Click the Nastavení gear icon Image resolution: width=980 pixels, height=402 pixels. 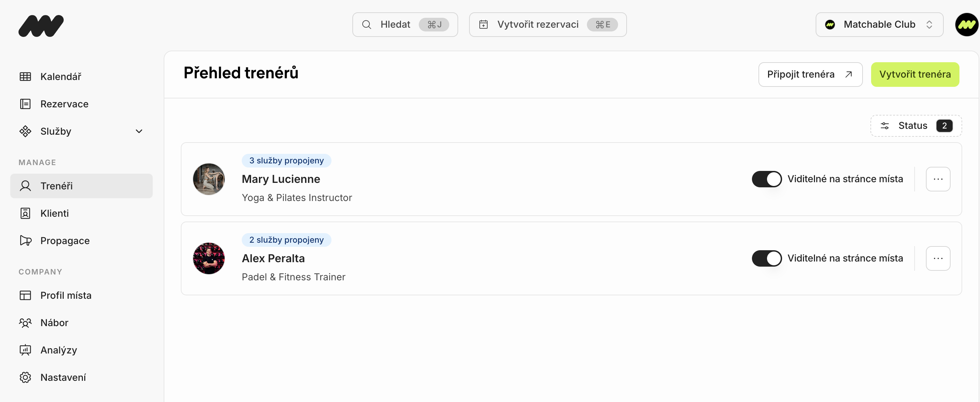coord(25,377)
